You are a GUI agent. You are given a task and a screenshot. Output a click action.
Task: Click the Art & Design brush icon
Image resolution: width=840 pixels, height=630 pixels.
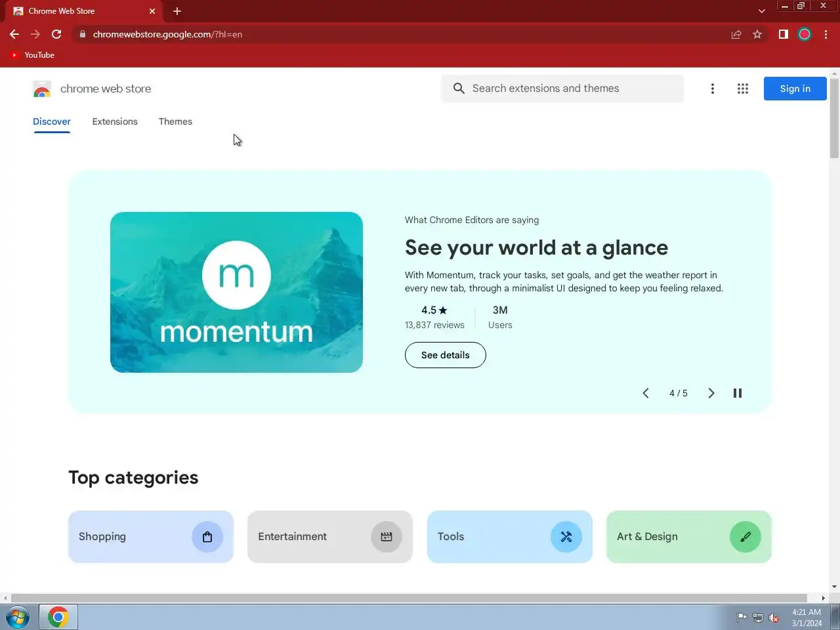[745, 537]
